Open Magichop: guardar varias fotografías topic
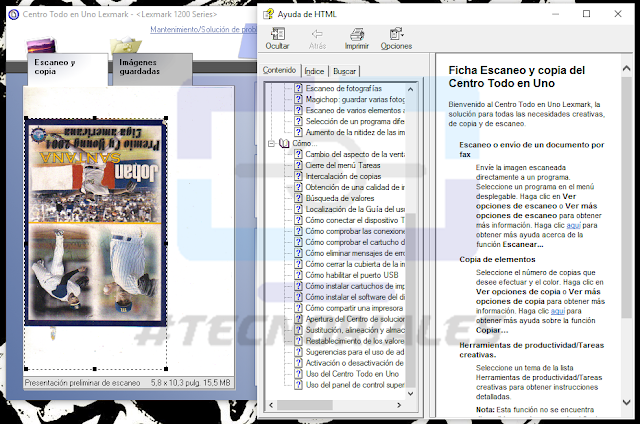The width and height of the screenshot is (640, 424). click(355, 99)
